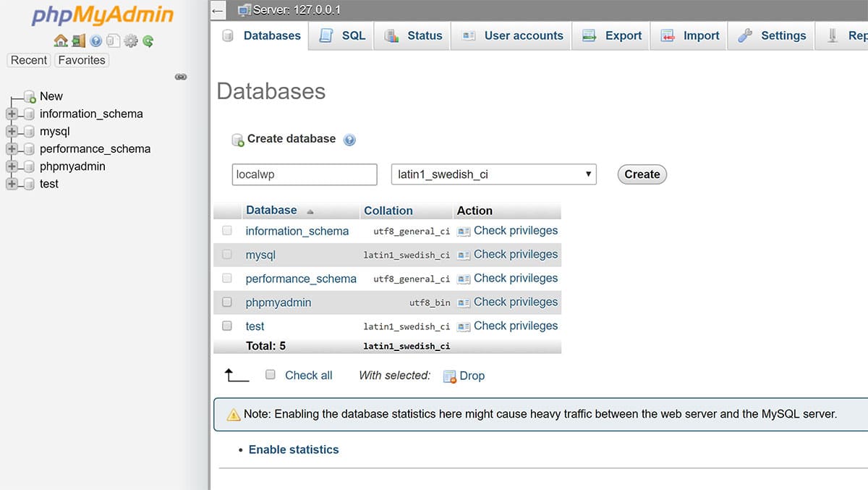Expand information_schema node in navigation tree

(11, 114)
